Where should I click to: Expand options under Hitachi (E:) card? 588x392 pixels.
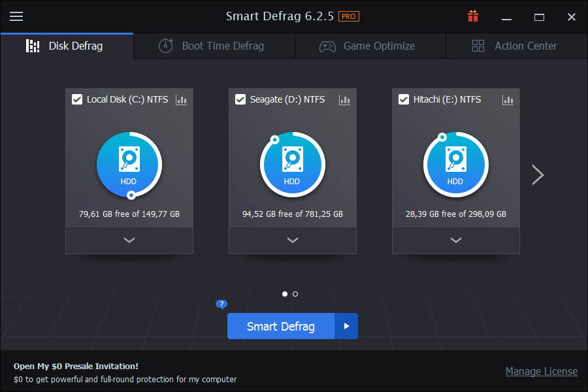tap(456, 240)
